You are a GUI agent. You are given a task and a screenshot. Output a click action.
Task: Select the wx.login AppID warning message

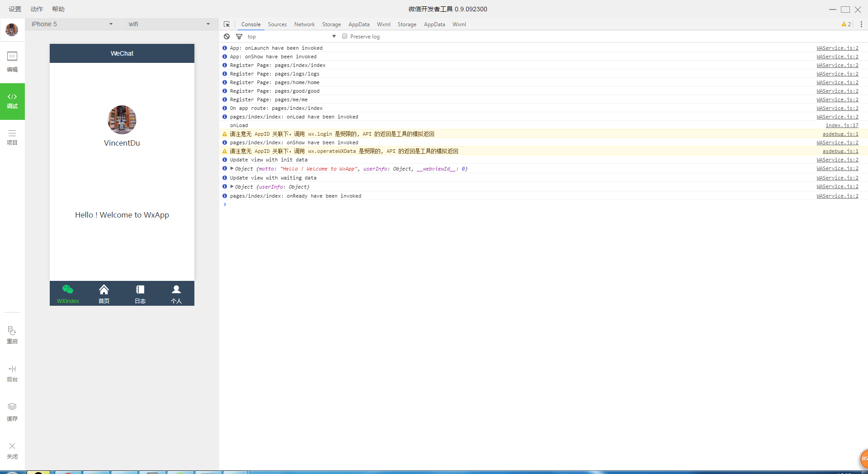pos(332,134)
